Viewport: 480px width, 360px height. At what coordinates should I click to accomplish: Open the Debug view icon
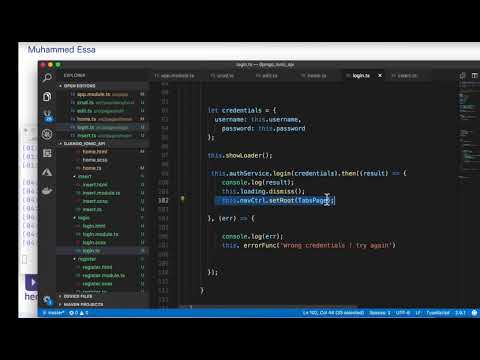47,134
